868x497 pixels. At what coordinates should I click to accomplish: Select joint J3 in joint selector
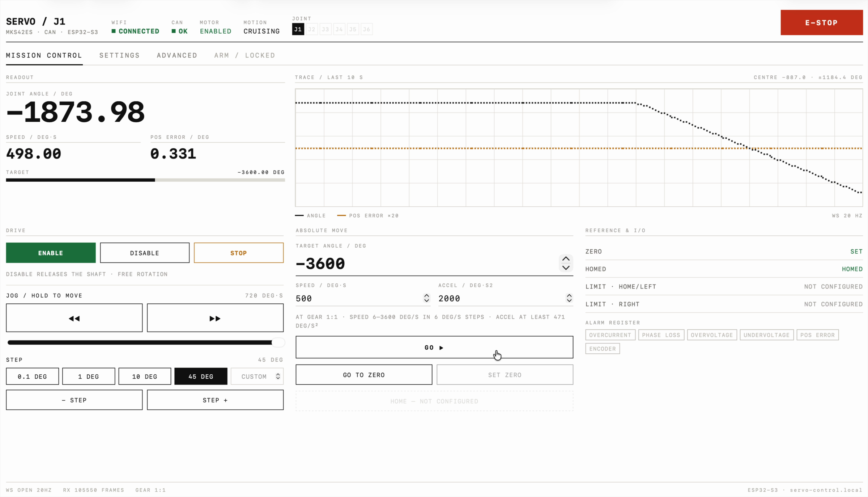pos(325,29)
